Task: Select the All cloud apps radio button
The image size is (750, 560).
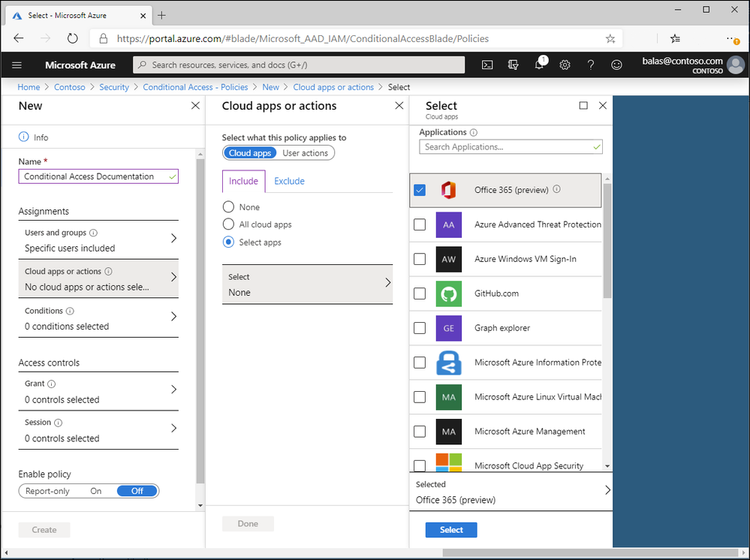Action: 228,224
